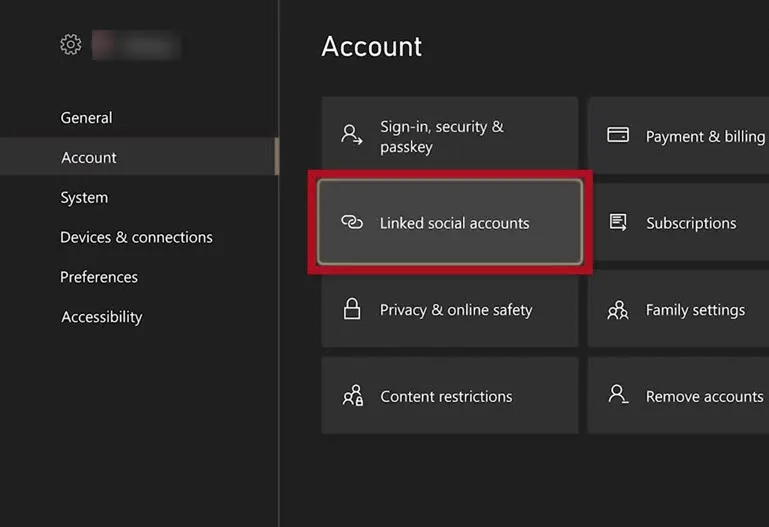
Task: Click the chain link icon
Action: 352,222
